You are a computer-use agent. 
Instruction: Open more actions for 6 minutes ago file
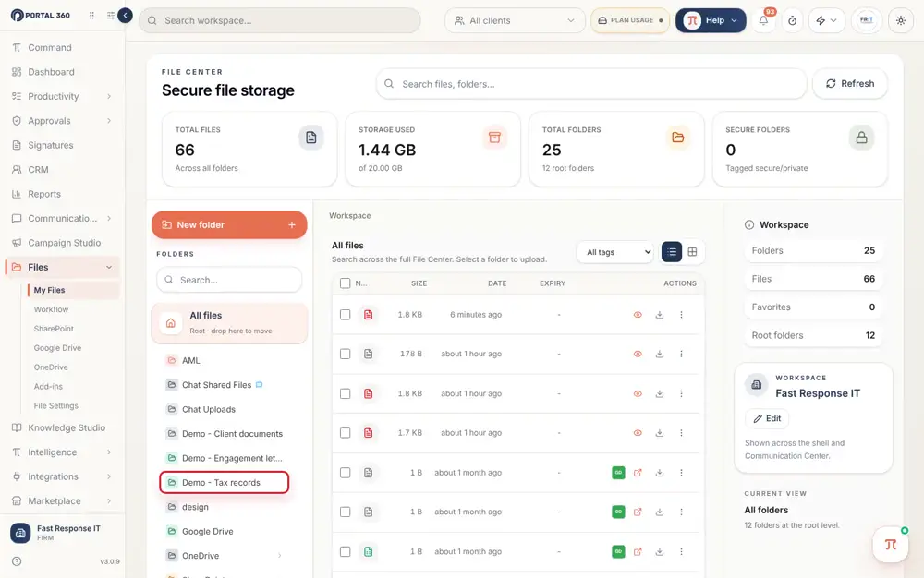click(681, 315)
